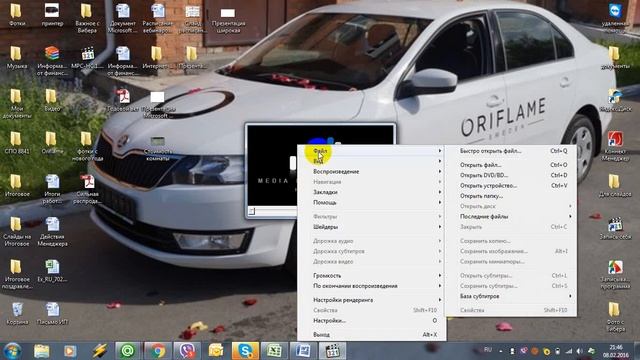Expand the Настройки рендеринга submenu
This screenshot has width=640, height=360.
point(372,300)
